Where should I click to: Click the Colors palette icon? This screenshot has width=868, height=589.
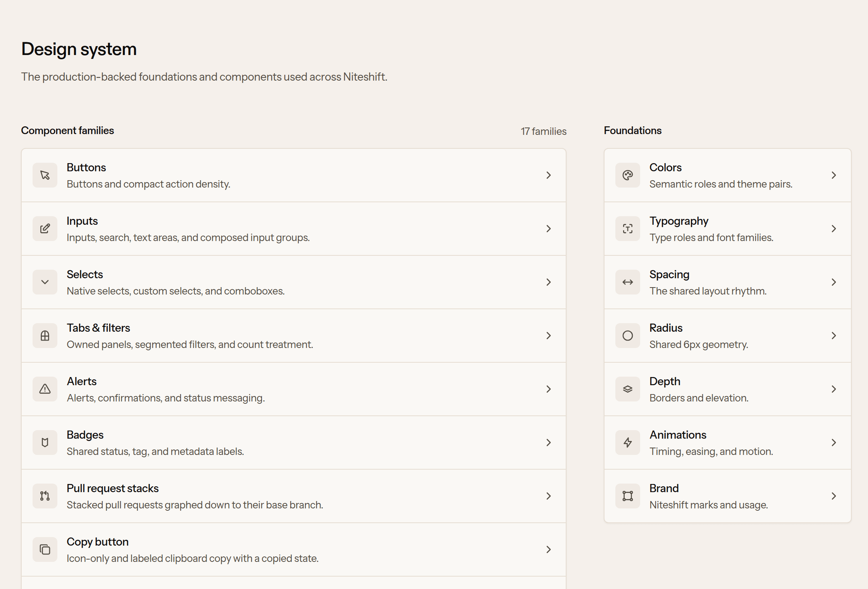click(x=628, y=175)
